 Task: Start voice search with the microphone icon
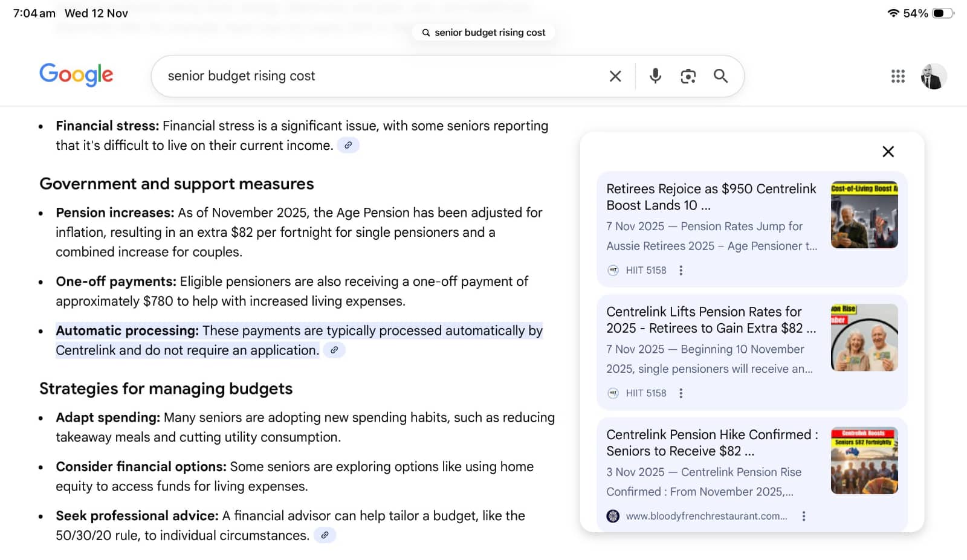(x=655, y=76)
